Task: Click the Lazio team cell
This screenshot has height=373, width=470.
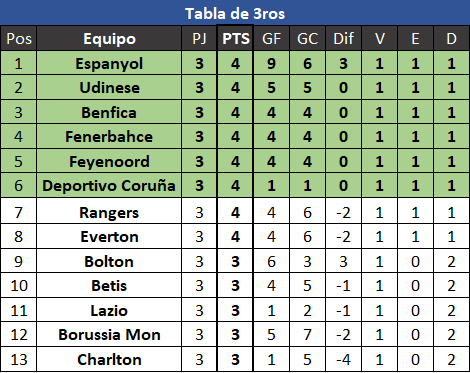Action: coord(109,310)
